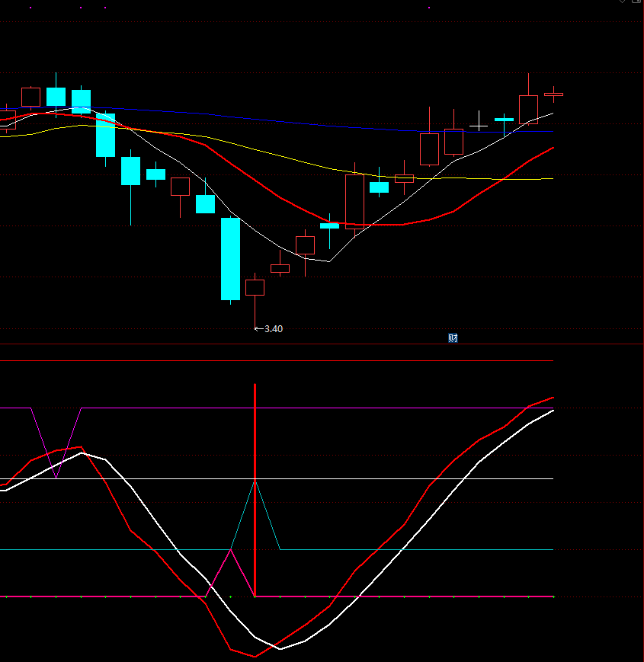Select the longest cyan candlestick on the chart
Image resolution: width=644 pixels, height=662 pixels.
(231, 259)
